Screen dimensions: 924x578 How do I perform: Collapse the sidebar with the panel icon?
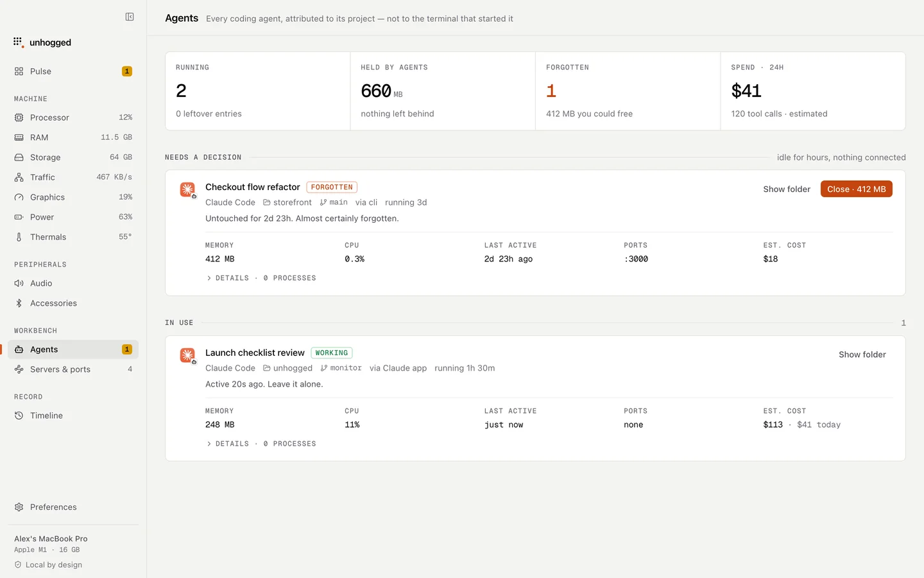pos(130,17)
